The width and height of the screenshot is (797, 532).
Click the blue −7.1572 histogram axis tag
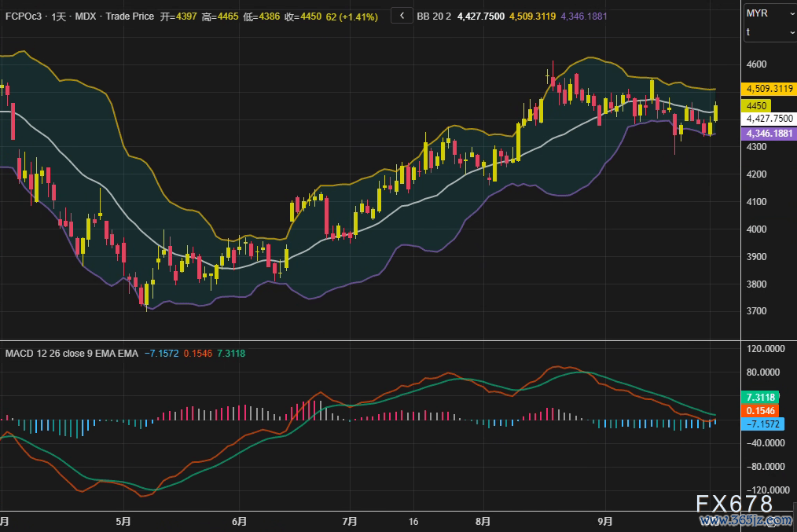click(x=763, y=424)
